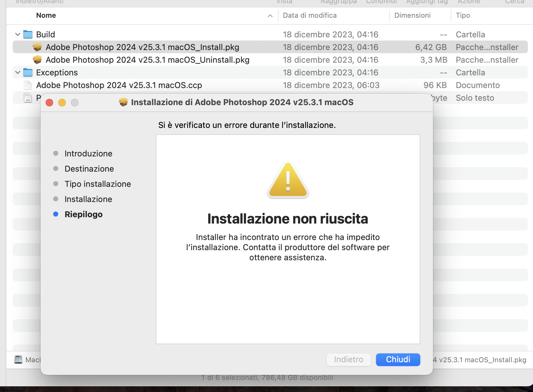Select the Exceptions folder icon

tap(28, 73)
